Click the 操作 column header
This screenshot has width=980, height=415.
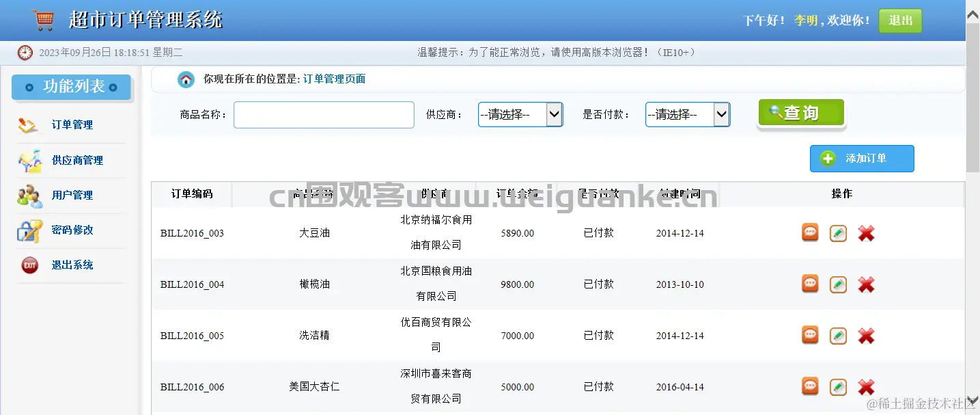point(842,194)
